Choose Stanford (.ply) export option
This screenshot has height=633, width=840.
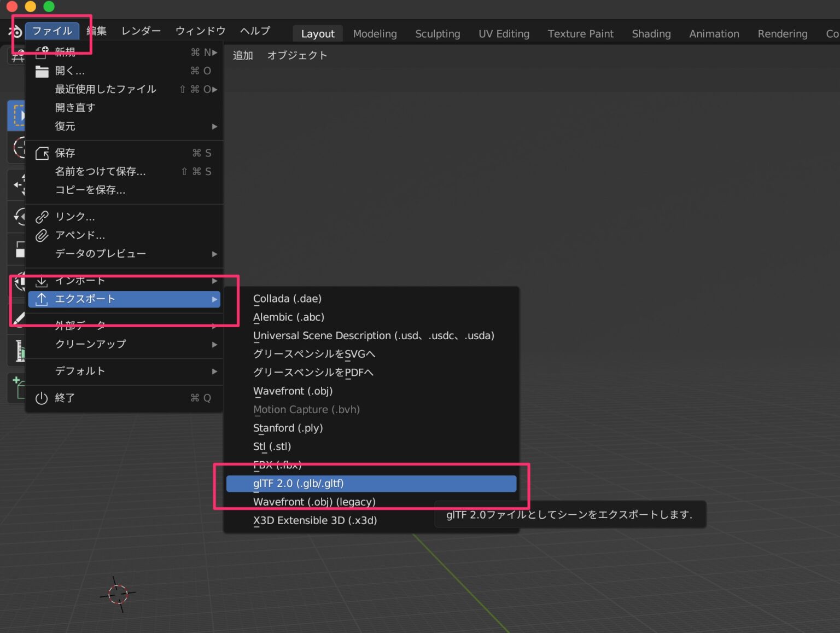pos(288,428)
